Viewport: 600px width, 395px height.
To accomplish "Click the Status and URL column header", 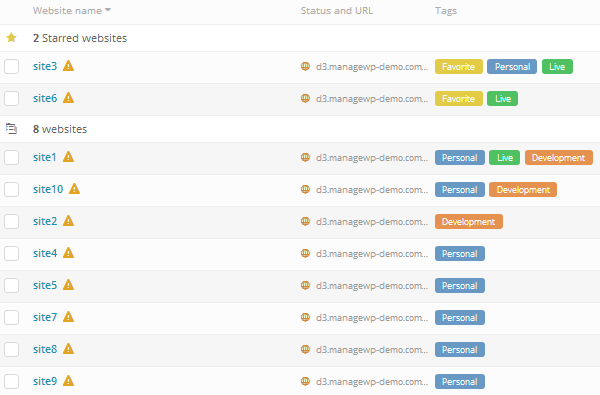I will (x=336, y=10).
